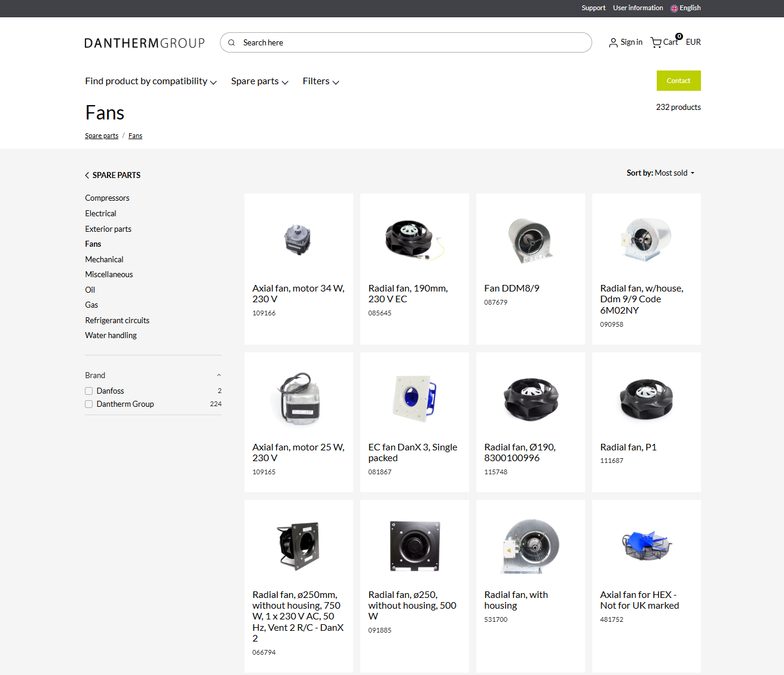Click the search magnifier icon
The image size is (784, 675).
coord(231,42)
